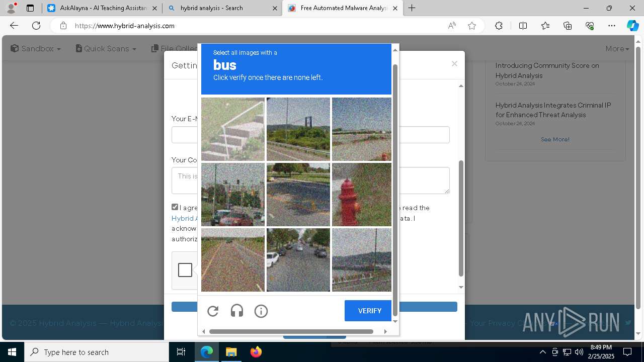644x362 pixels.
Task: Select the reddish road captcha tile
Action: tap(233, 260)
